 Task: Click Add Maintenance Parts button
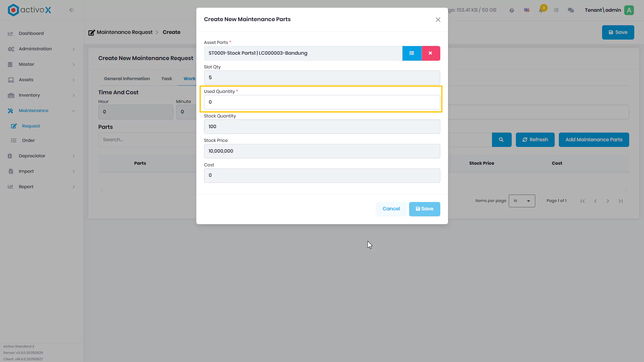click(594, 140)
